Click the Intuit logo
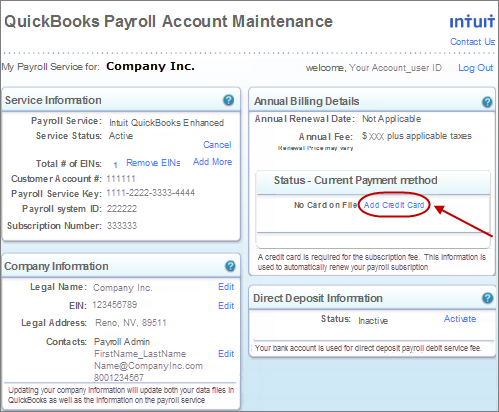The image size is (499, 412). coord(472,21)
